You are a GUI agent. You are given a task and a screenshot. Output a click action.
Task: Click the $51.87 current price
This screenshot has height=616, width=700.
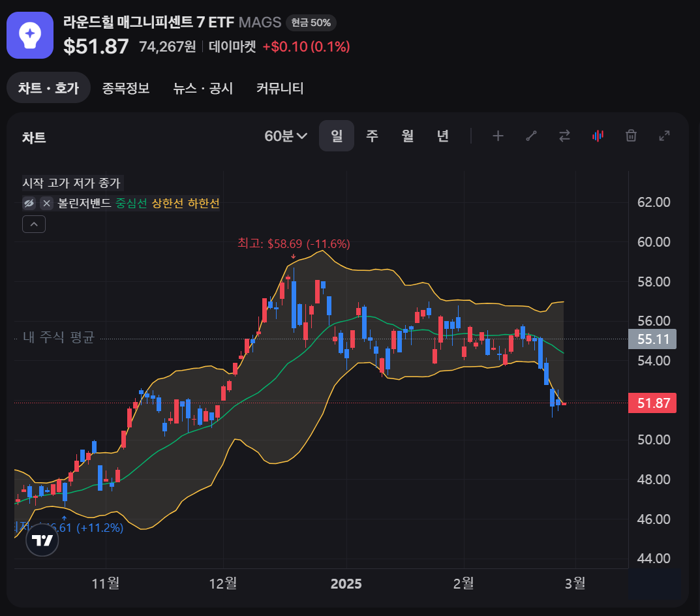(x=96, y=46)
